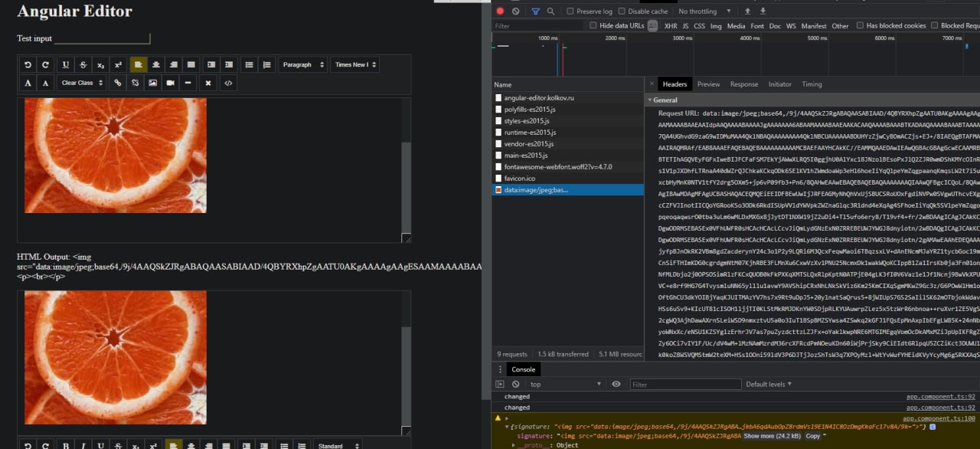The image size is (980, 449).
Task: Open network search magnifier icon
Action: point(550,11)
